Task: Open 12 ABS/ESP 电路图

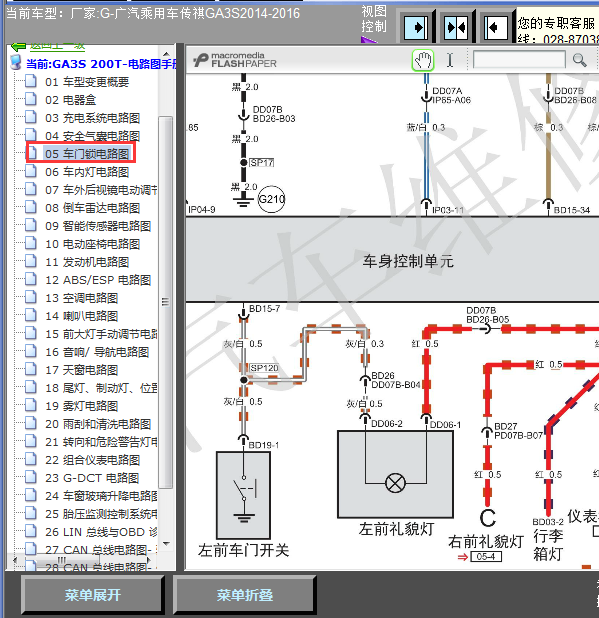Action: 98,280
